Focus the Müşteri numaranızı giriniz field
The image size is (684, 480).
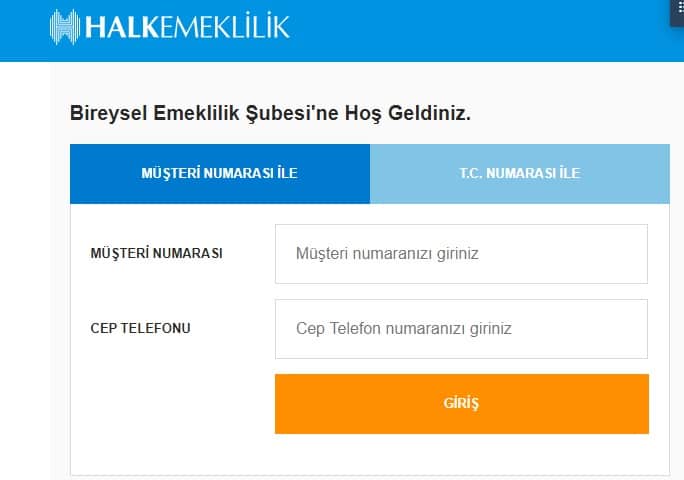pos(461,254)
